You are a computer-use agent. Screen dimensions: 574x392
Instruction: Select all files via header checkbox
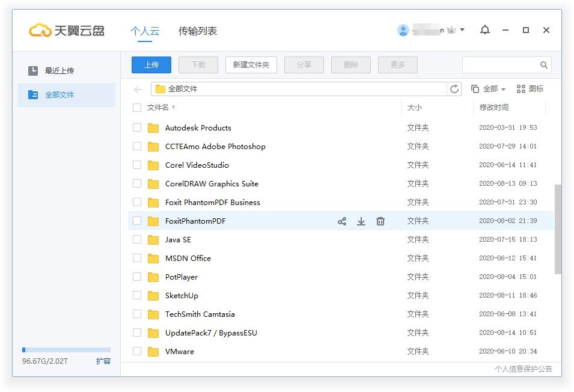(137, 107)
